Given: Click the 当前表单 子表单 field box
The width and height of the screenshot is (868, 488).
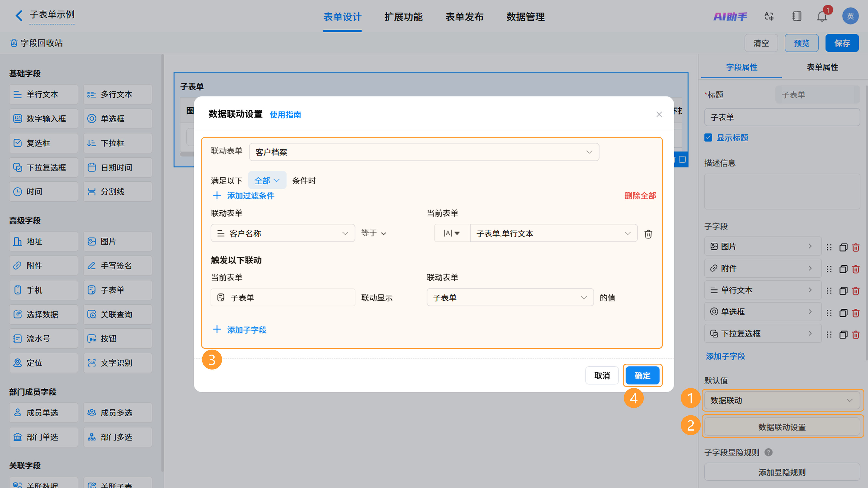Looking at the screenshot, I should [283, 298].
